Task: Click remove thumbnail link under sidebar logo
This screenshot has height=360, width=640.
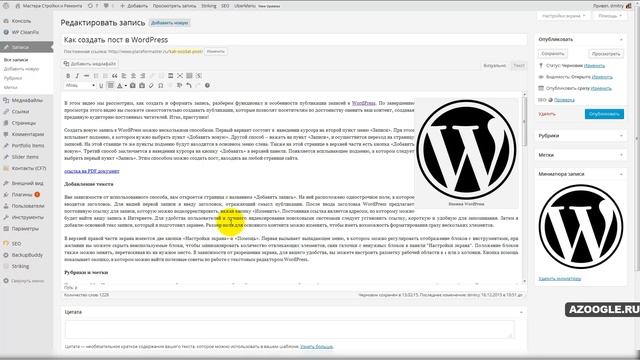Action: 560,279
